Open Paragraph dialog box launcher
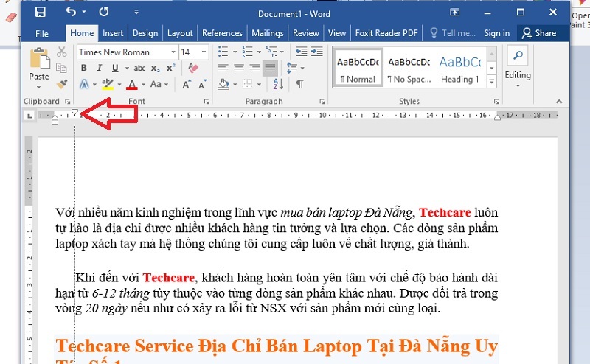590x364 pixels. [x=322, y=102]
